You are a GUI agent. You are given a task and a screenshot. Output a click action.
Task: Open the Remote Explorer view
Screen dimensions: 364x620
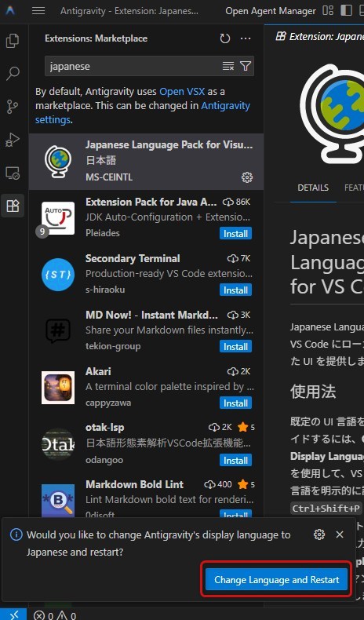click(13, 173)
